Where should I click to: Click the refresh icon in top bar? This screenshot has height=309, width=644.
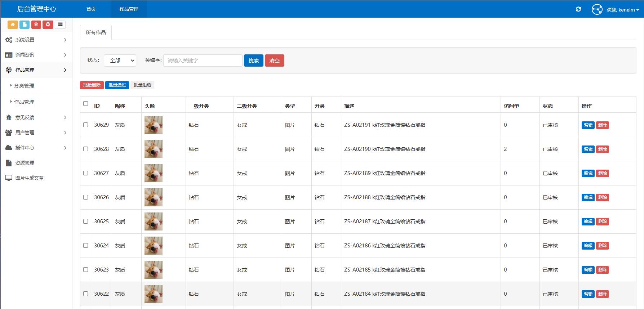coord(578,9)
